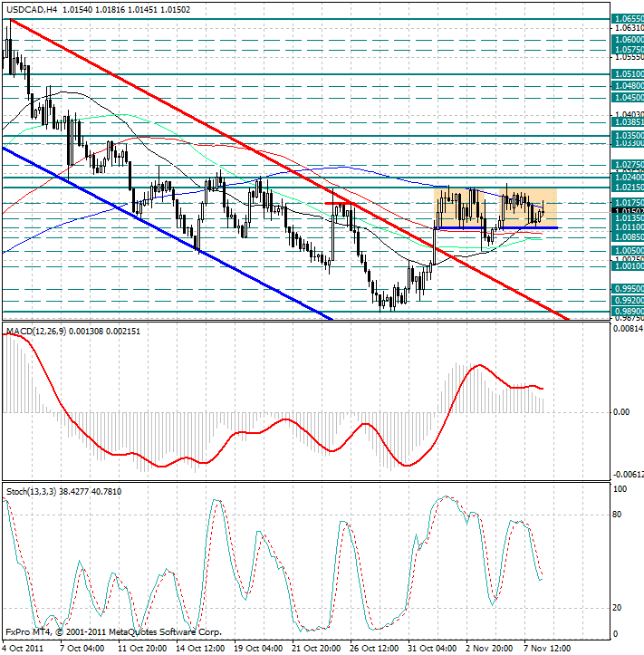Click the 4 Oct 2011 date label
The height and width of the screenshot is (655, 644).
tap(22, 648)
